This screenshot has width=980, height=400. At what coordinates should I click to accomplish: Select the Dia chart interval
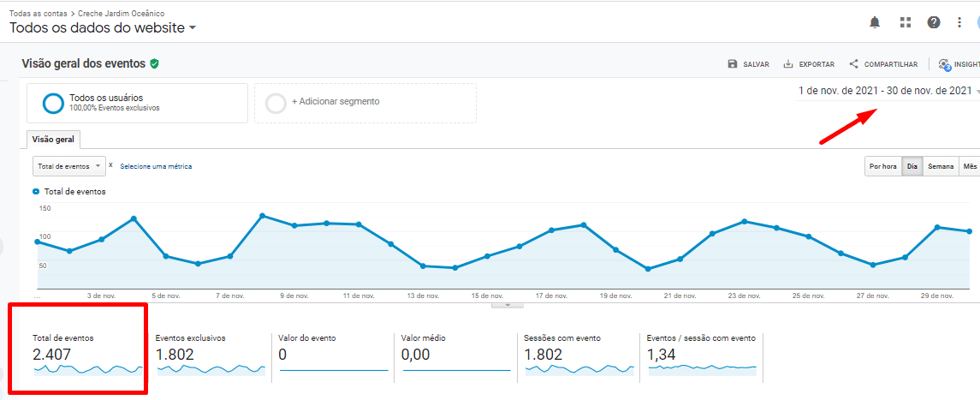click(x=913, y=166)
